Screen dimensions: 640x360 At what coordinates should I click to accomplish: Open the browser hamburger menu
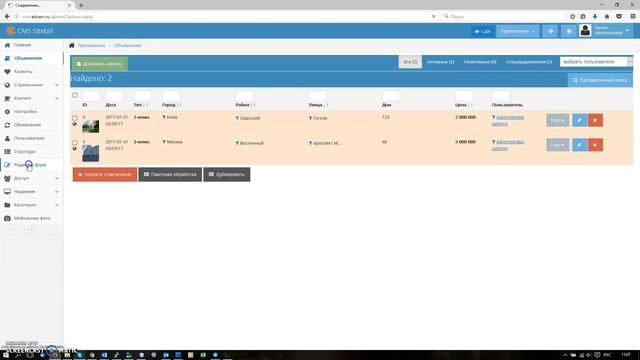point(633,16)
